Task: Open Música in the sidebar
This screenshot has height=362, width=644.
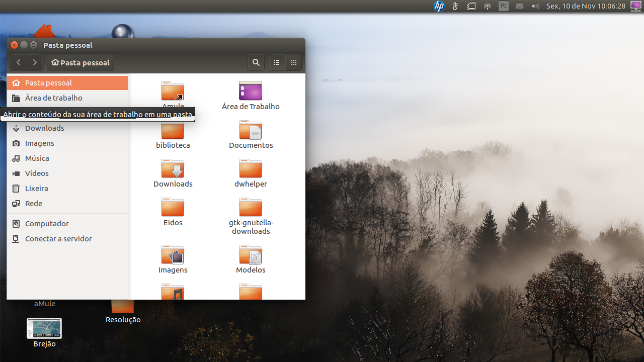Action: click(x=67, y=158)
